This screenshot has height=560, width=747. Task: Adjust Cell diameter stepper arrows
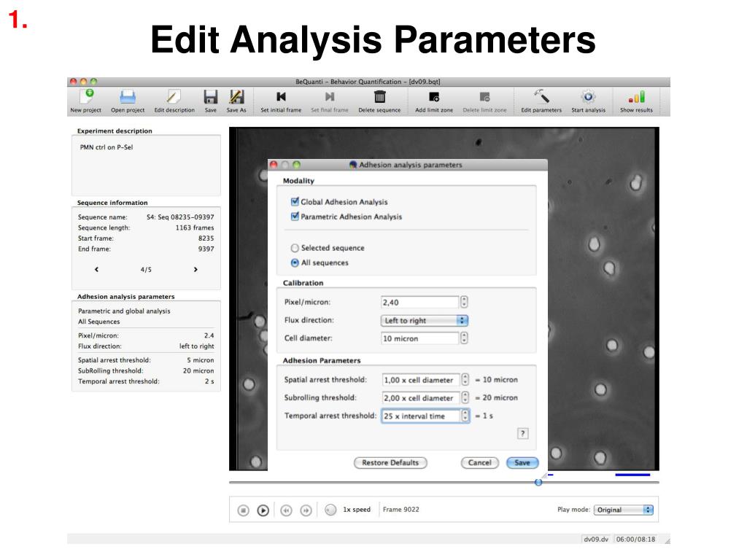coord(464,338)
